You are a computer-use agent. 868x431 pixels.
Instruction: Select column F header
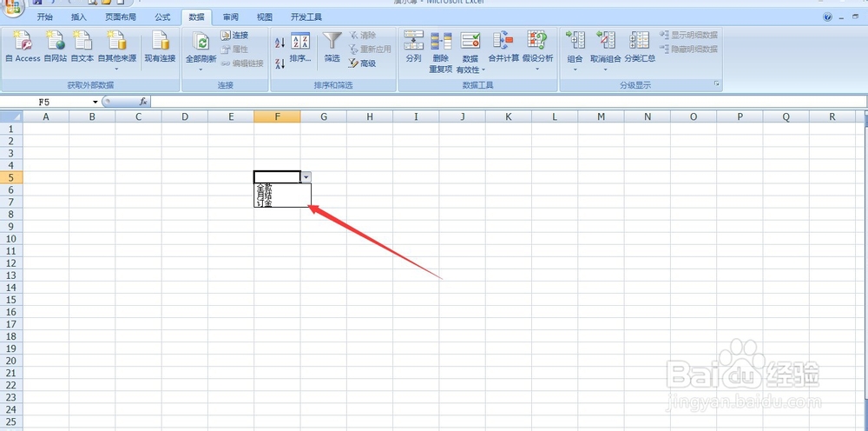tap(278, 117)
